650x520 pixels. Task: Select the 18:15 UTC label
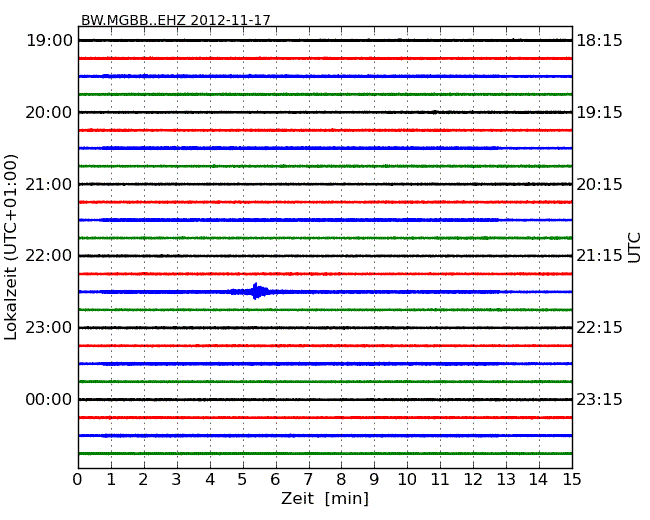click(x=599, y=41)
